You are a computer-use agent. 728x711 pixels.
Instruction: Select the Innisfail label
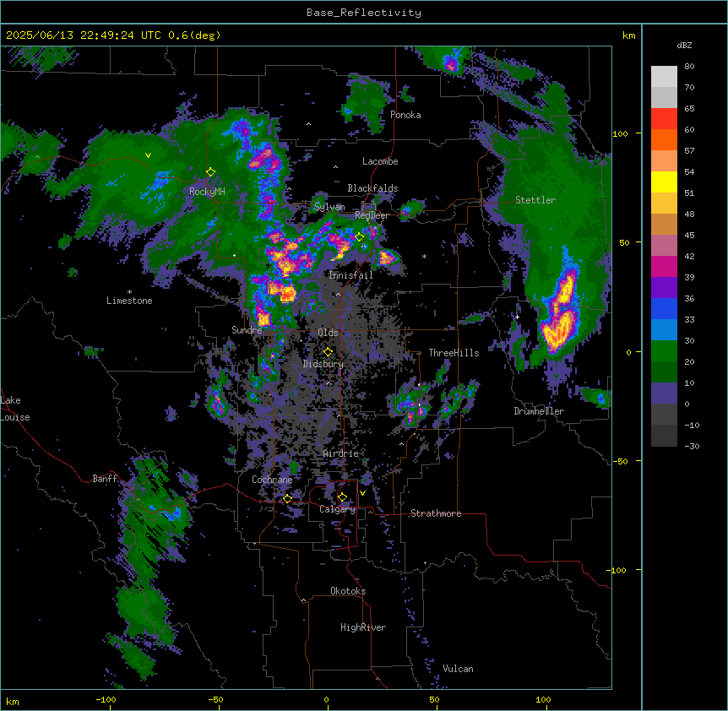[350, 275]
